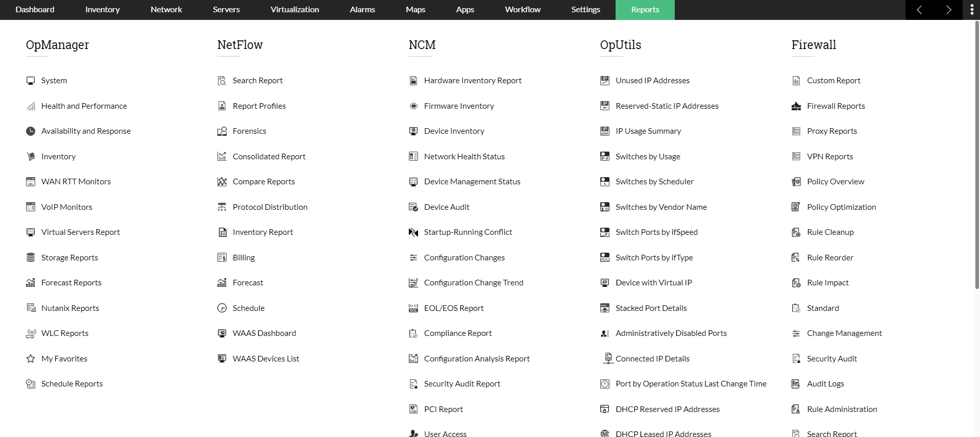Image resolution: width=980 pixels, height=437 pixels.
Task: Click the Availability and Response clock icon
Action: pos(31,131)
